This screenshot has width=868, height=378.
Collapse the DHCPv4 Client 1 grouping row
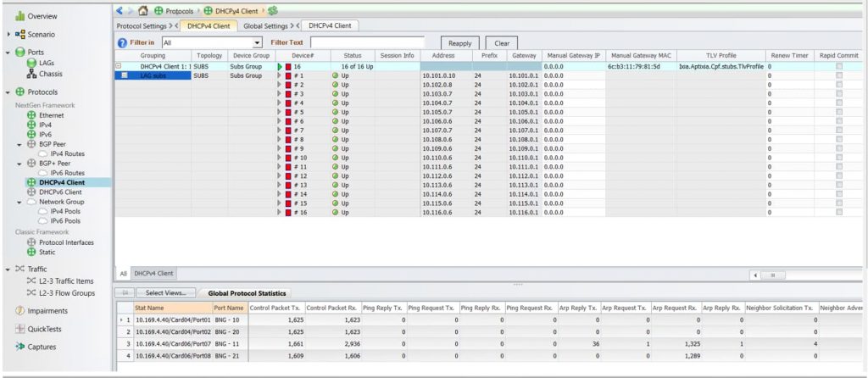[x=118, y=66]
